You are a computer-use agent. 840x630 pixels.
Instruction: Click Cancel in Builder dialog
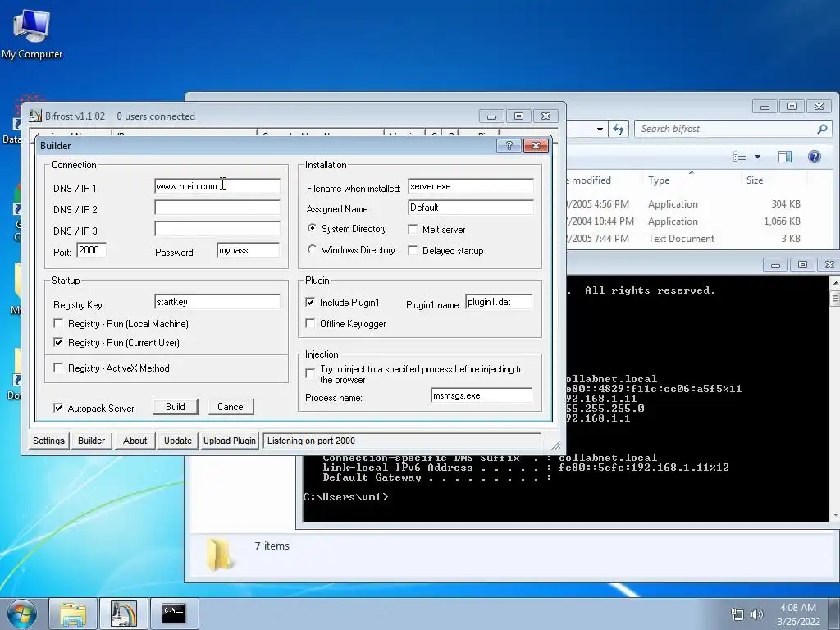point(231,407)
